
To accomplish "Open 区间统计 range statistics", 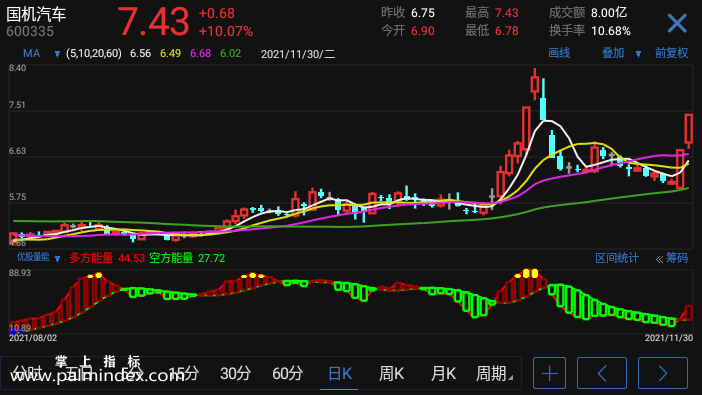I will [x=617, y=258].
